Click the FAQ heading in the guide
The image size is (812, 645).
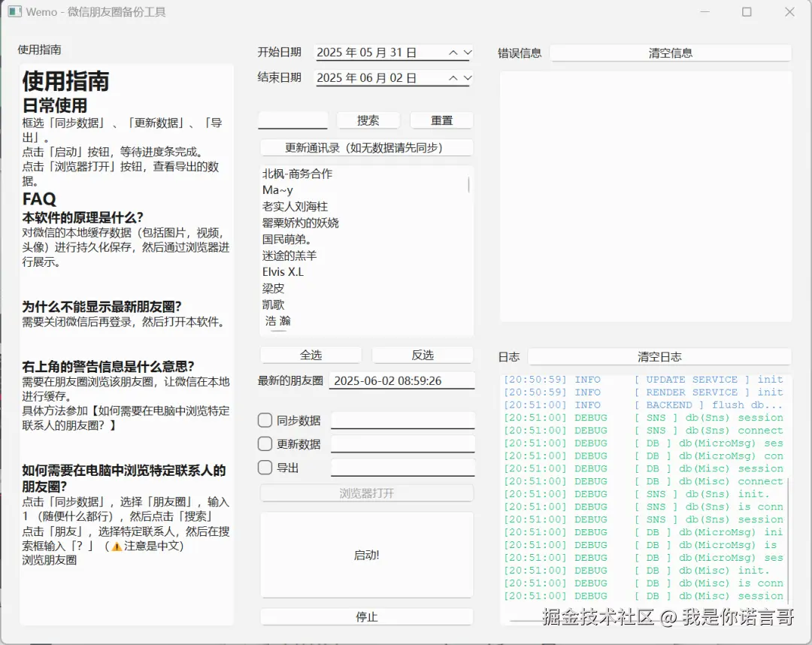point(39,198)
